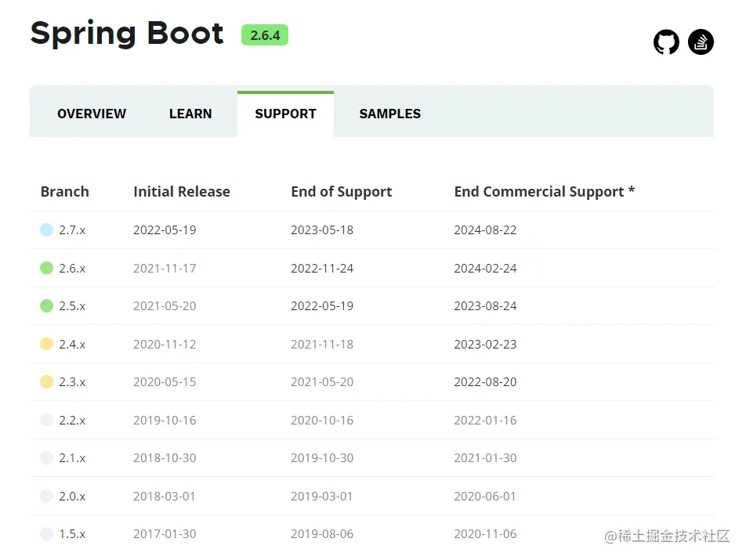Image resolution: width=746 pixels, height=560 pixels.
Task: Click the End Commercial Support asterisk footnote
Action: click(632, 191)
